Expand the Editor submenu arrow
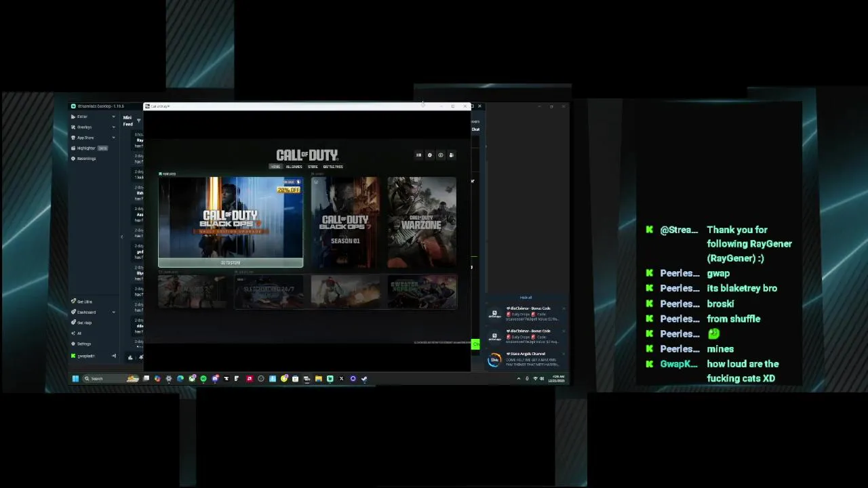 click(113, 117)
